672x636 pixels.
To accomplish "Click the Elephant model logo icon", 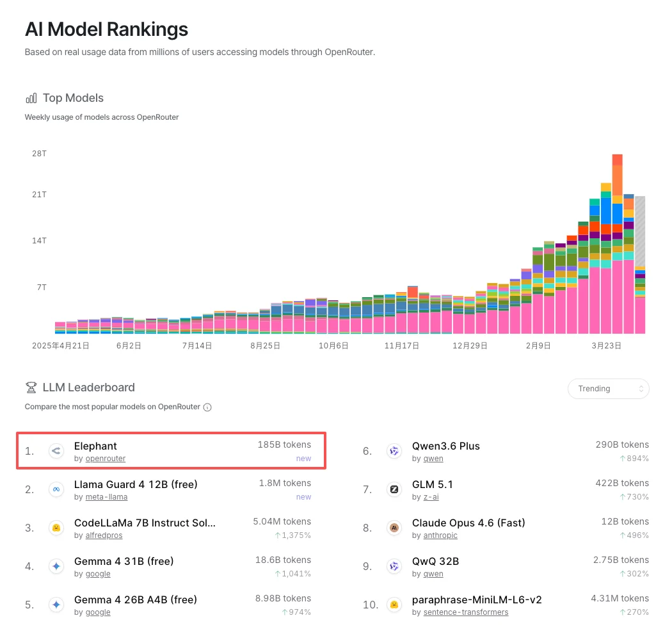I will point(56,452).
